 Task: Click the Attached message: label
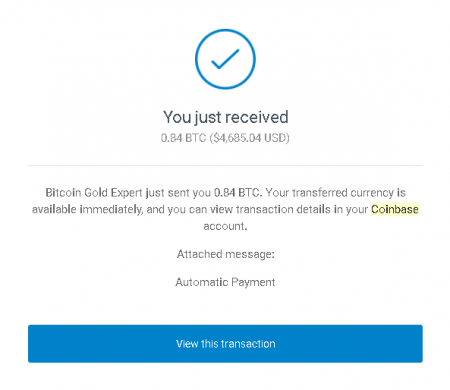point(226,254)
